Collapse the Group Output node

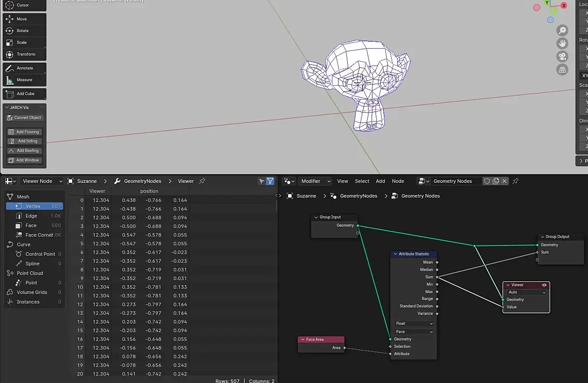tap(542, 237)
